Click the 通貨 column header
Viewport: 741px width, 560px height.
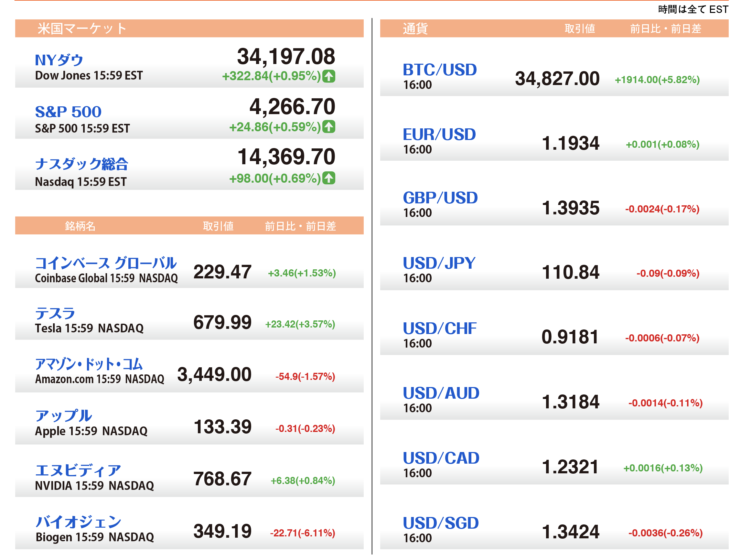click(415, 28)
